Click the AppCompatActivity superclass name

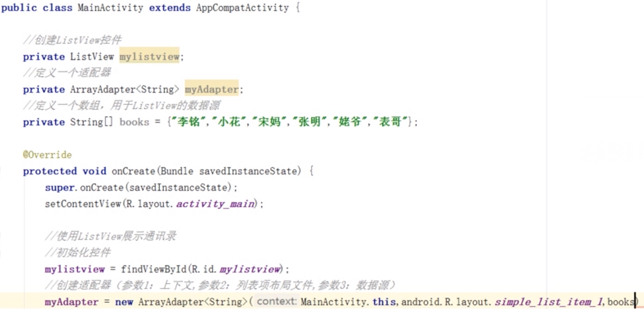click(x=243, y=8)
